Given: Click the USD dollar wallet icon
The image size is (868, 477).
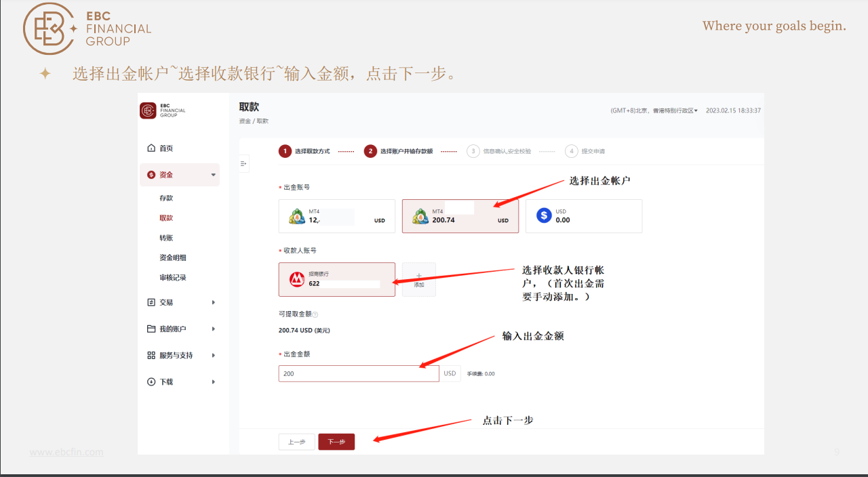Looking at the screenshot, I should [542, 215].
